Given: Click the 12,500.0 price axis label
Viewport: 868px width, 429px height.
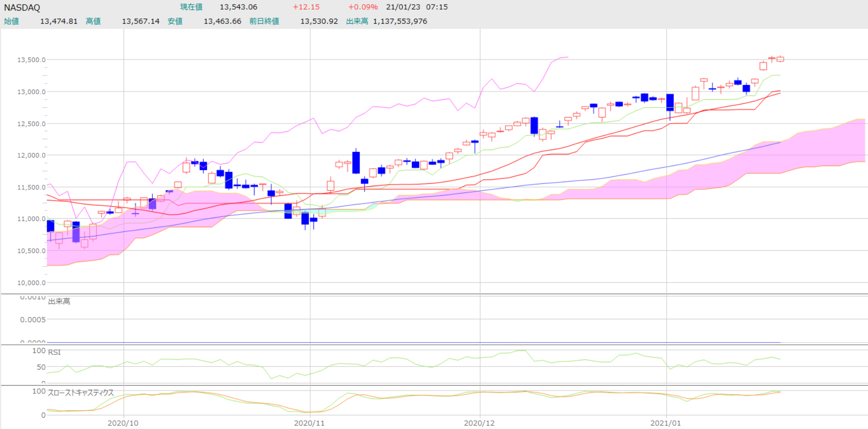Looking at the screenshot, I should [x=32, y=124].
